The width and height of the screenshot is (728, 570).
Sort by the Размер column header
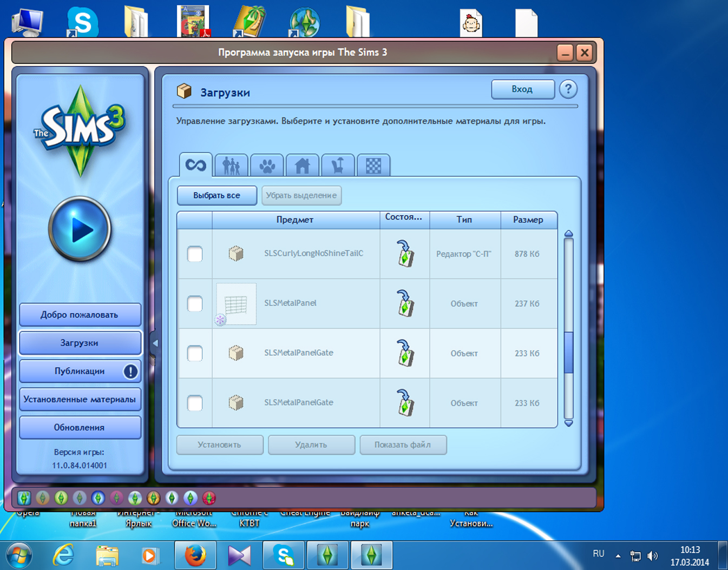[x=529, y=220]
